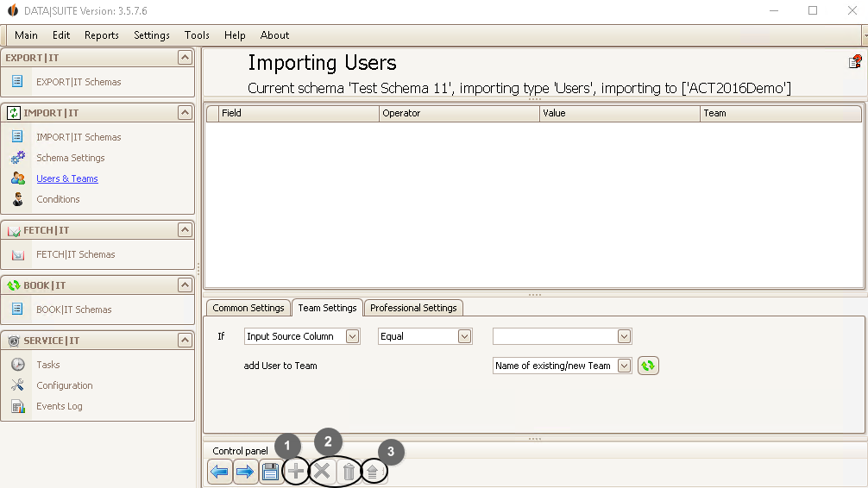Click the Configuration tools icon
This screenshot has width=868, height=488.
tap(18, 385)
